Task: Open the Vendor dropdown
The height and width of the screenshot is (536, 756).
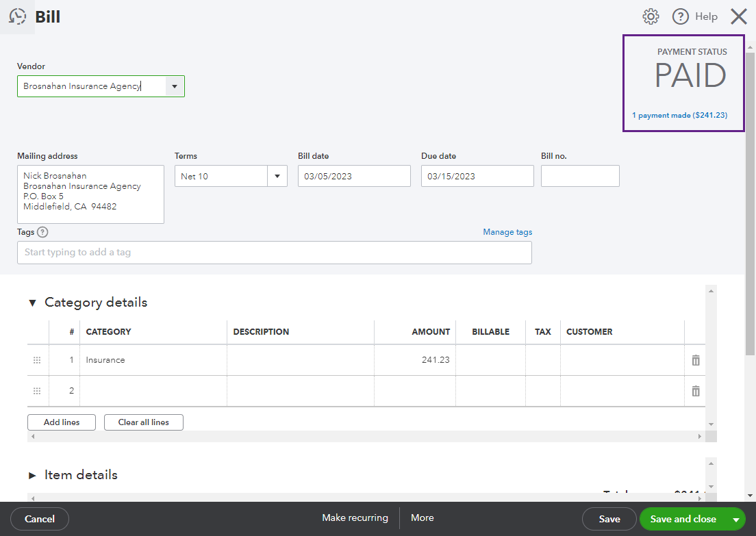Action: (175, 86)
